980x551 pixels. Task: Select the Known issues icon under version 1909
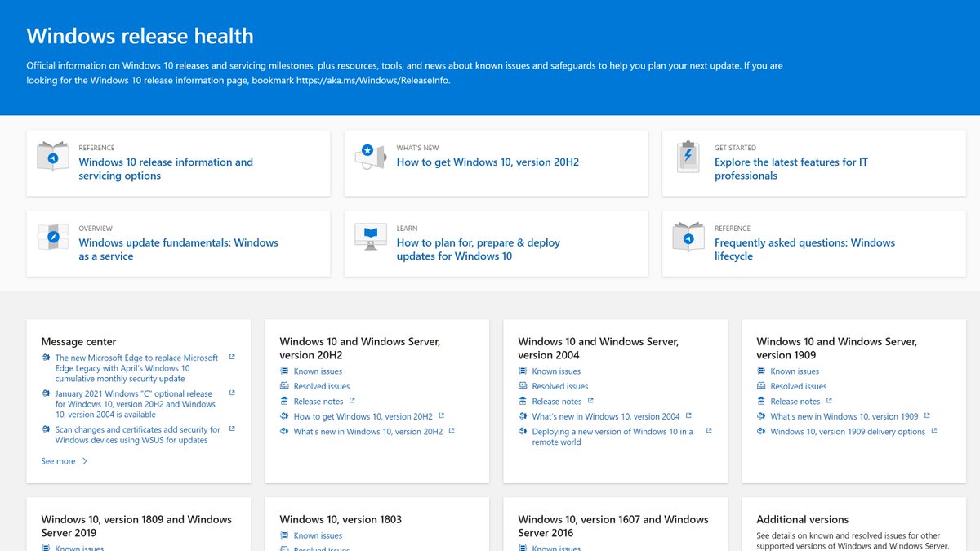coord(761,371)
